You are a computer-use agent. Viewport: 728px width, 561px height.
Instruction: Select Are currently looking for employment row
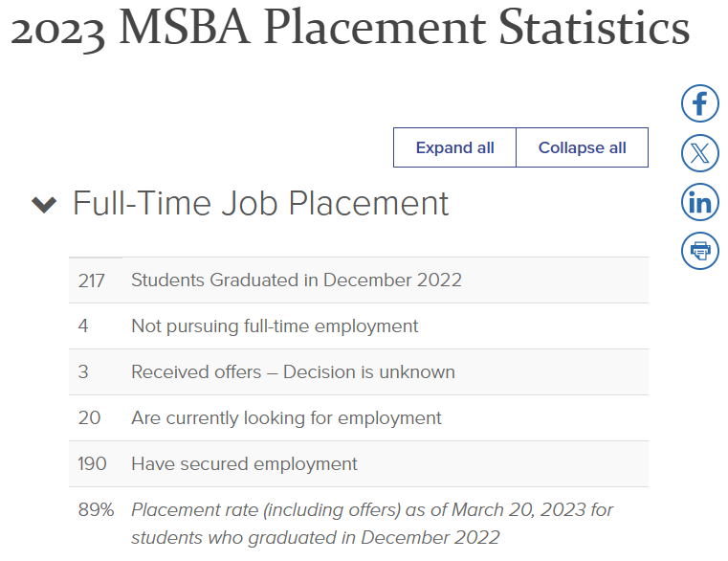point(359,417)
